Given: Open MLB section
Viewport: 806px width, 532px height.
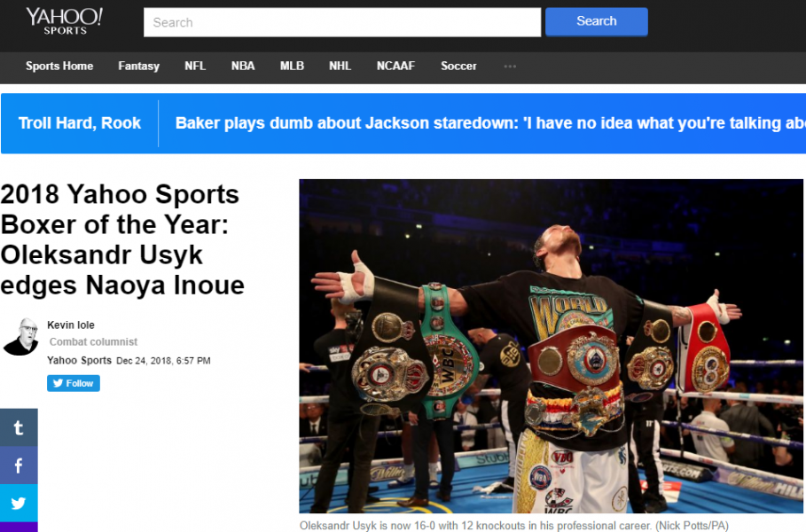Looking at the screenshot, I should 292,66.
